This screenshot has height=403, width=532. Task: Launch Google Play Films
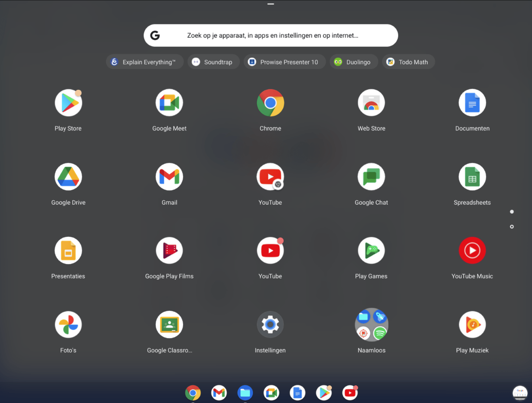click(x=169, y=251)
